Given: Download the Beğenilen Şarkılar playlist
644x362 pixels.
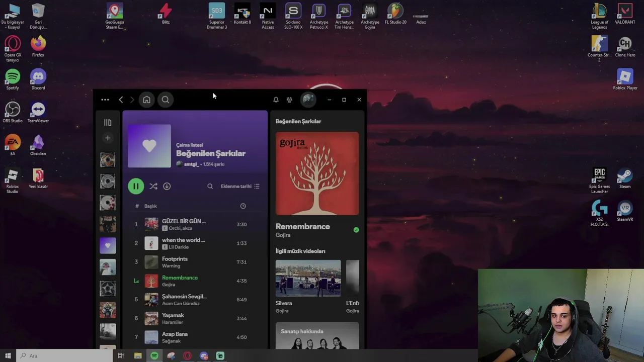Looking at the screenshot, I should coord(167,186).
